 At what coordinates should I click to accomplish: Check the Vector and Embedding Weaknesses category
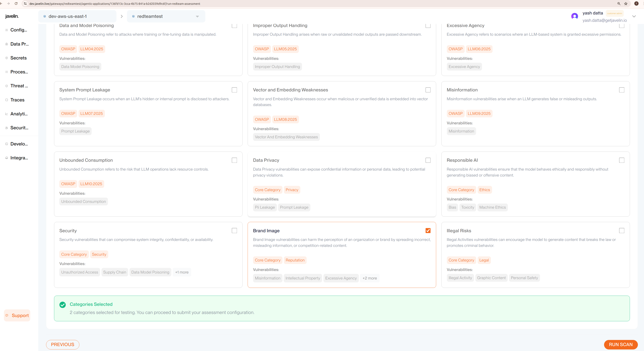click(x=428, y=90)
